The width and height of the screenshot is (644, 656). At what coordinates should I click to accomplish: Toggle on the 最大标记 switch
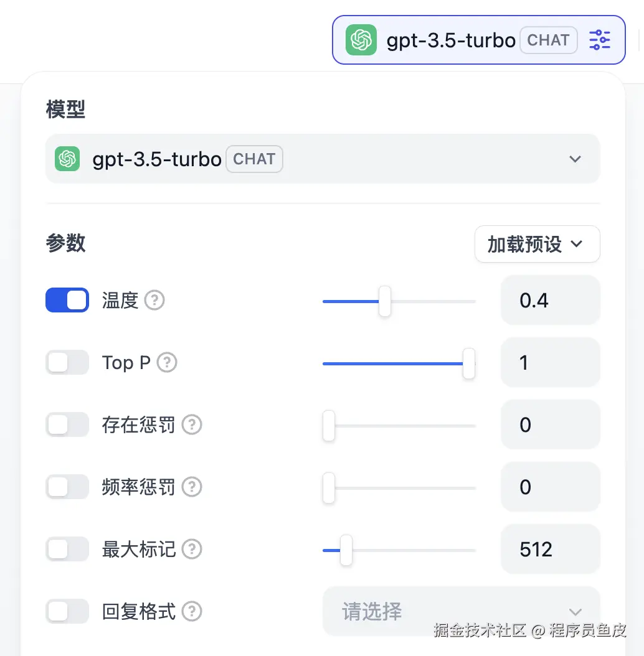pyautogui.click(x=67, y=550)
